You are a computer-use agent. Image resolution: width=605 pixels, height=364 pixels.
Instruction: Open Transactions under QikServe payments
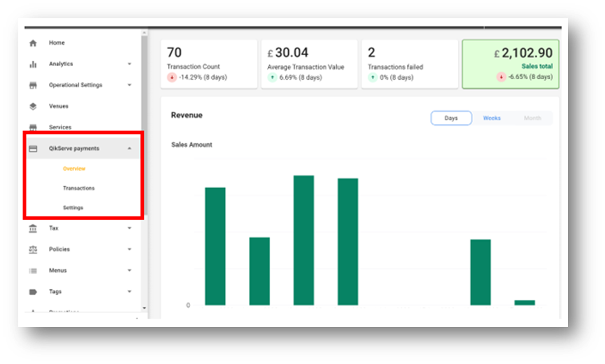tap(79, 188)
